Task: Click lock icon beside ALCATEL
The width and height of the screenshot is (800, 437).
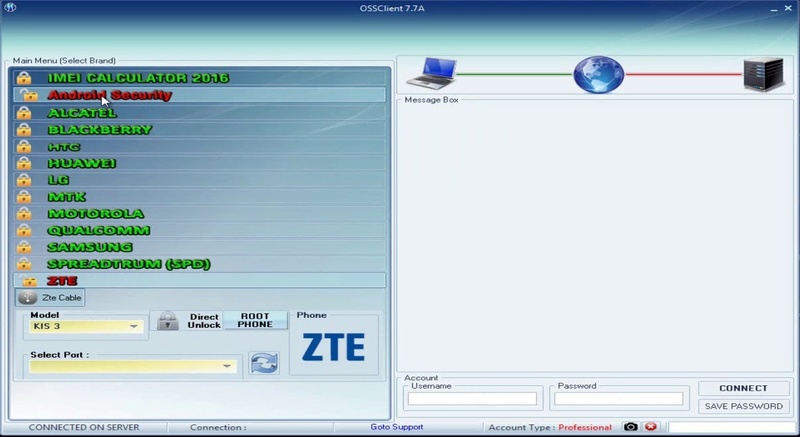Action: point(24,113)
